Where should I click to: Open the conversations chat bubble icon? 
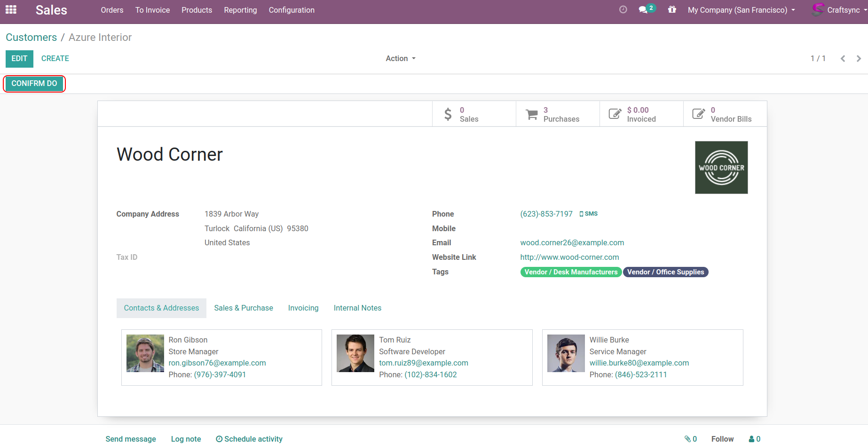tap(643, 10)
